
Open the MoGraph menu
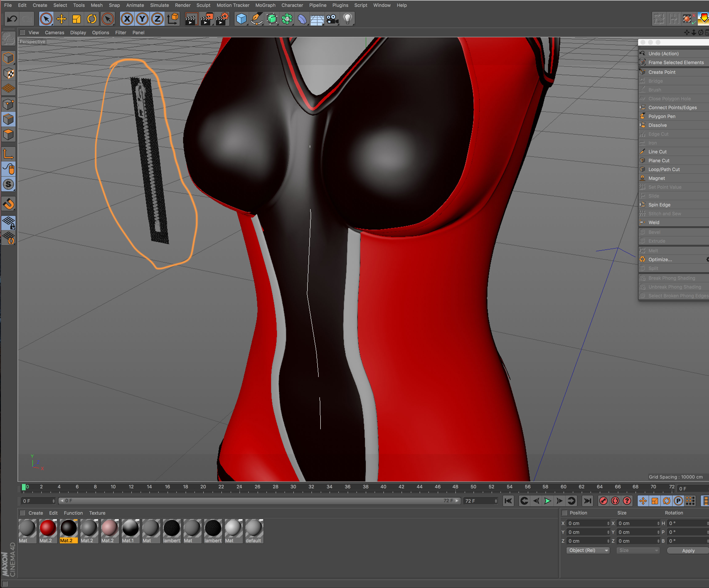(x=265, y=5)
